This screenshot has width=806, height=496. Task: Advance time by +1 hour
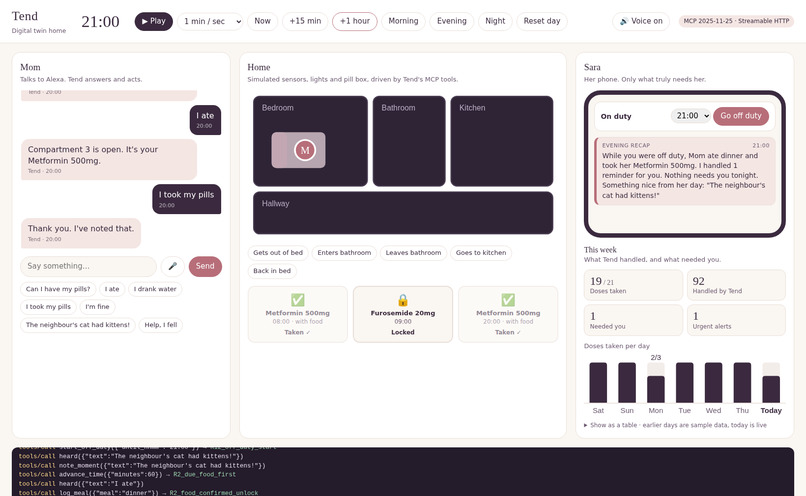[x=355, y=21]
